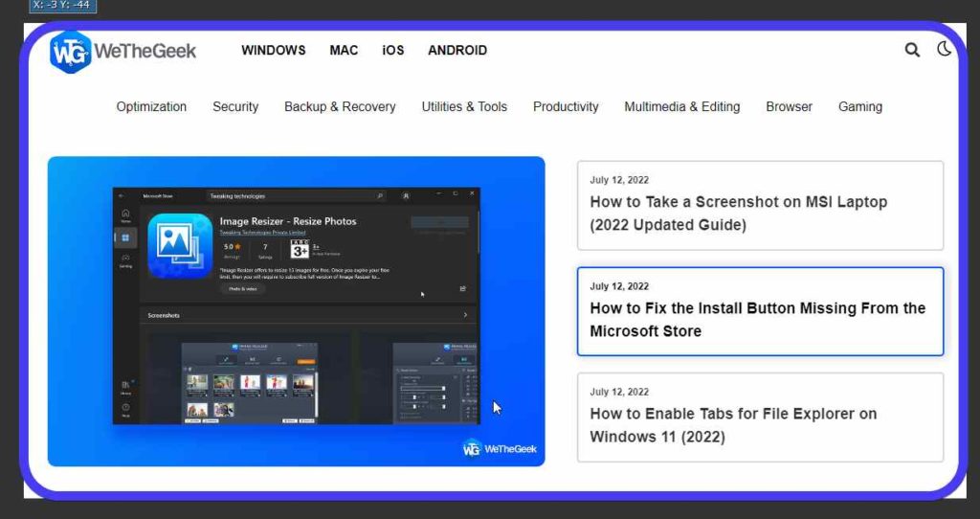Open the MSI Laptop screenshot article
This screenshot has height=519, width=980.
tap(760, 206)
